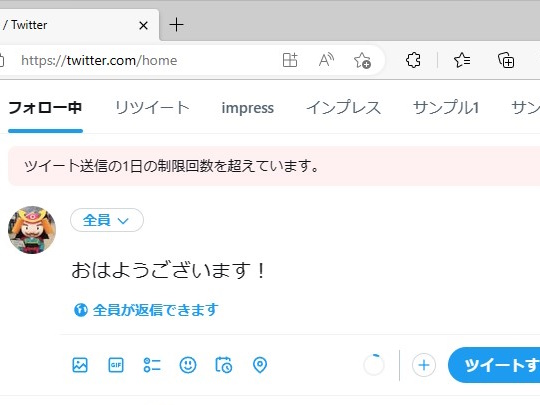
Task: Activate read aloud icon in address bar
Action: [326, 60]
